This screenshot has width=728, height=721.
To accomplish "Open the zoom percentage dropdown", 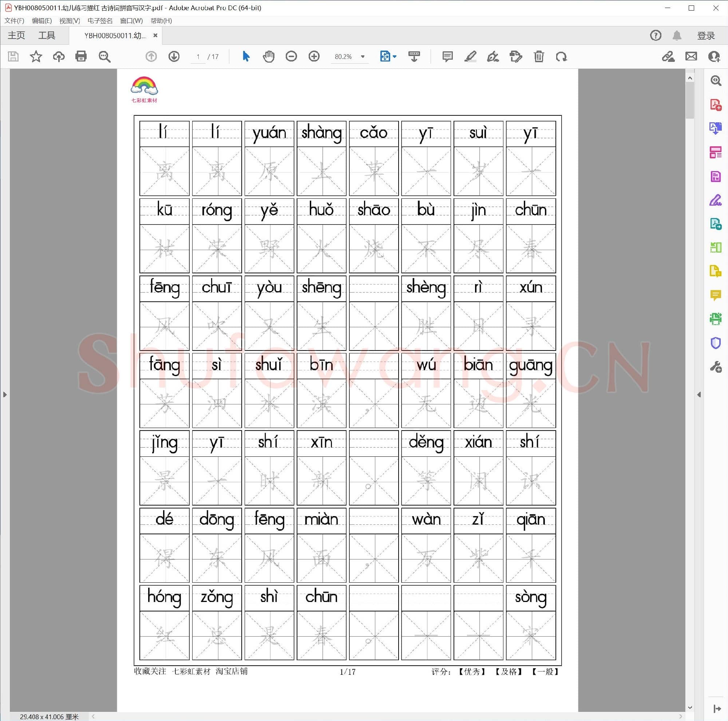I will click(363, 56).
